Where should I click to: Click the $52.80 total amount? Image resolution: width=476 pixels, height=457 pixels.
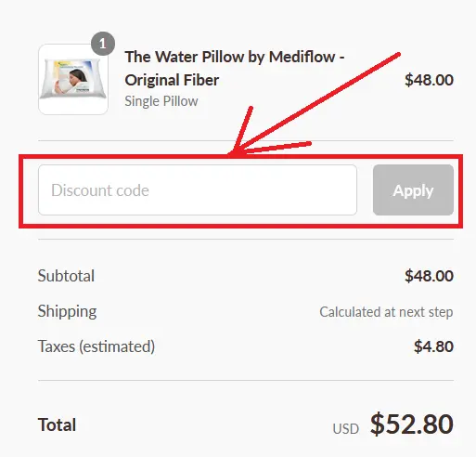click(412, 424)
